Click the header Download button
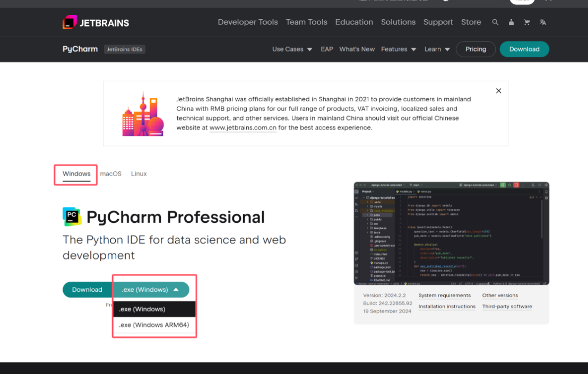The height and width of the screenshot is (374, 588). (524, 49)
